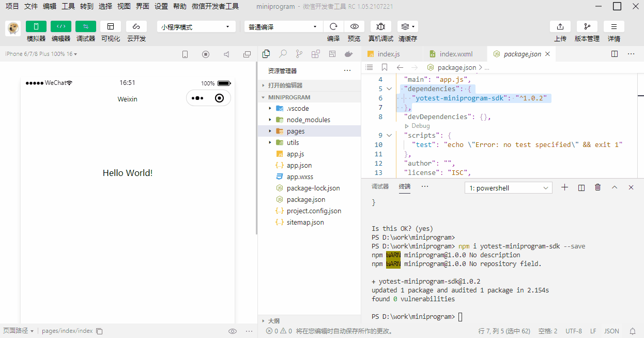Click the split editor icon
The image size is (644, 338).
pyautogui.click(x=615, y=54)
